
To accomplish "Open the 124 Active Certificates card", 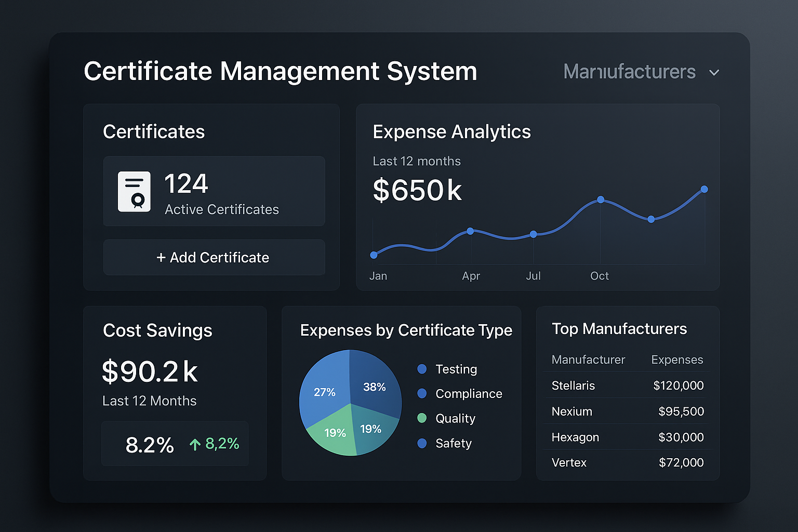I will coord(214,191).
